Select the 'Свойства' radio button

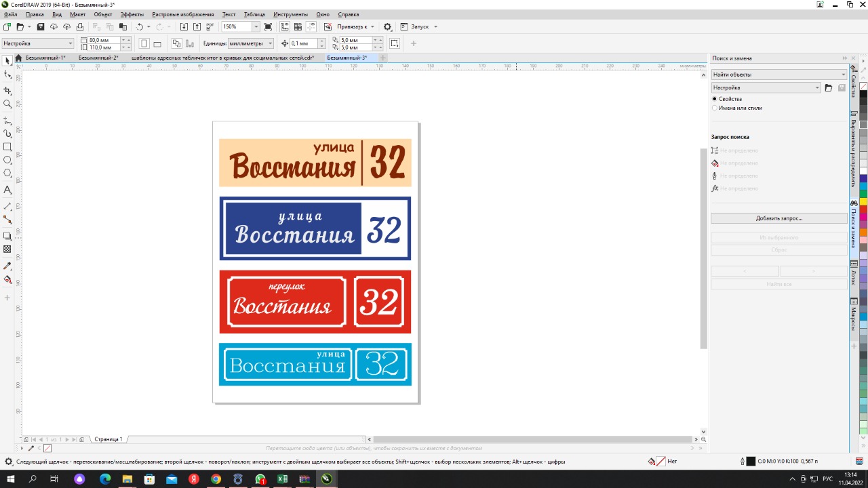coord(715,99)
